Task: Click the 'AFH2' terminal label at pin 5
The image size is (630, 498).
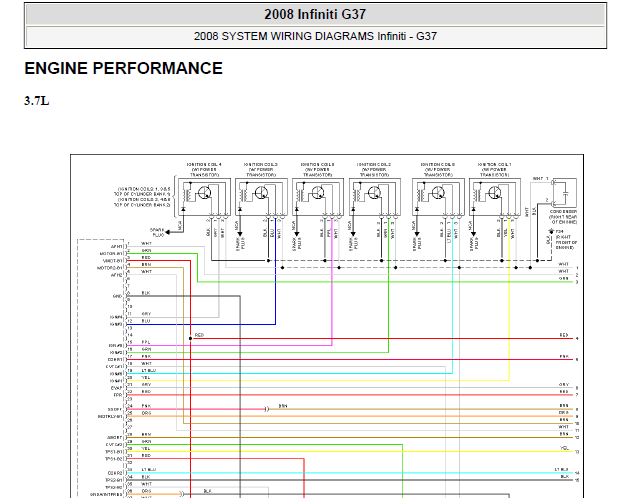Action: pos(116,275)
